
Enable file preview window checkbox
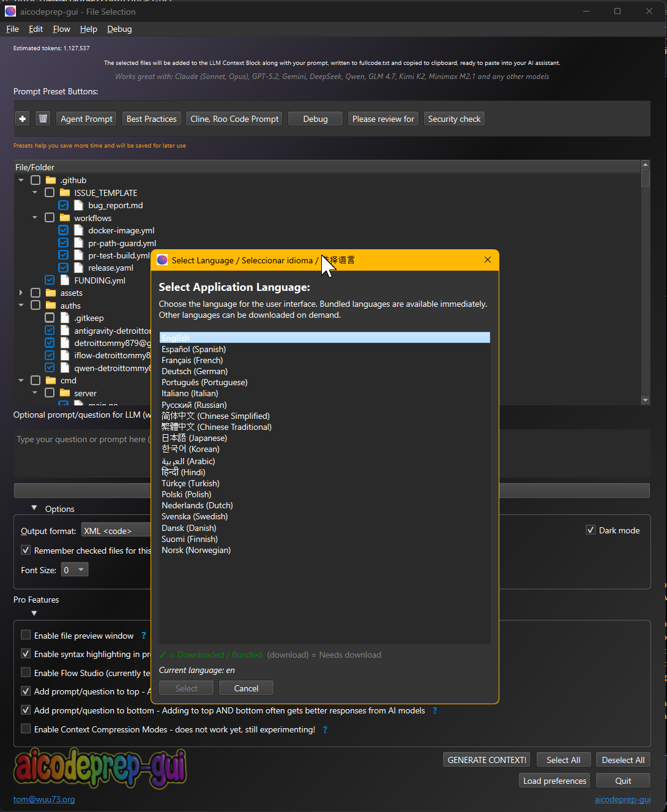[x=26, y=635]
